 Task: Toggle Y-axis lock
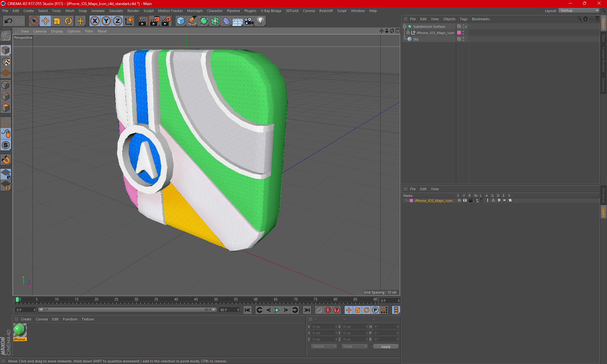pyautogui.click(x=106, y=21)
